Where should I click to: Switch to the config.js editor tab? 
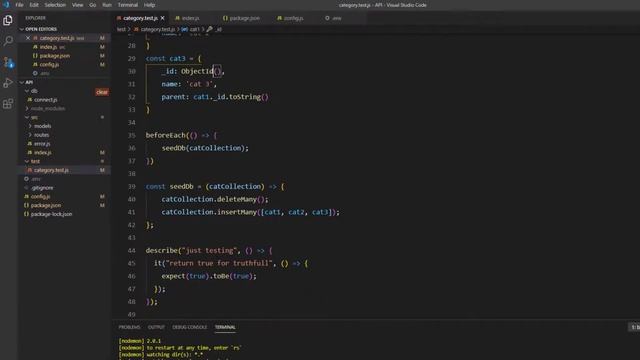(293, 18)
